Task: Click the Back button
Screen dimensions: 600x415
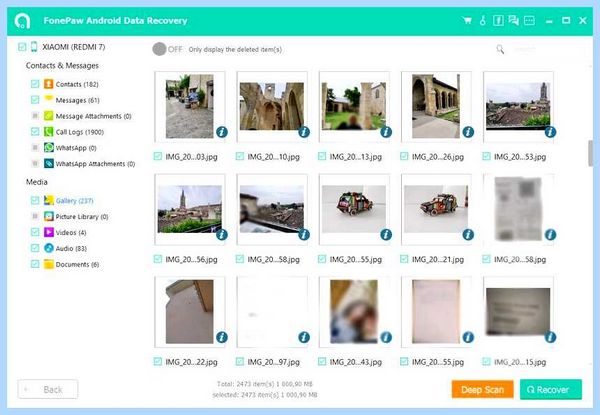Action: pos(48,389)
